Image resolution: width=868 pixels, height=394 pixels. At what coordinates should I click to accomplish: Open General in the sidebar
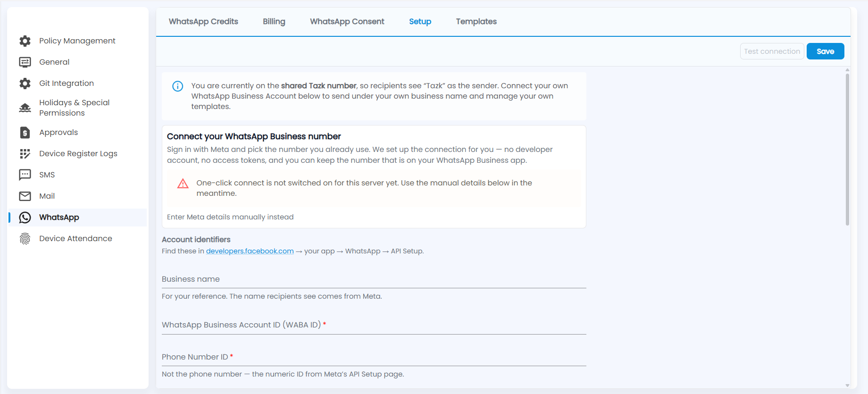pyautogui.click(x=77, y=62)
